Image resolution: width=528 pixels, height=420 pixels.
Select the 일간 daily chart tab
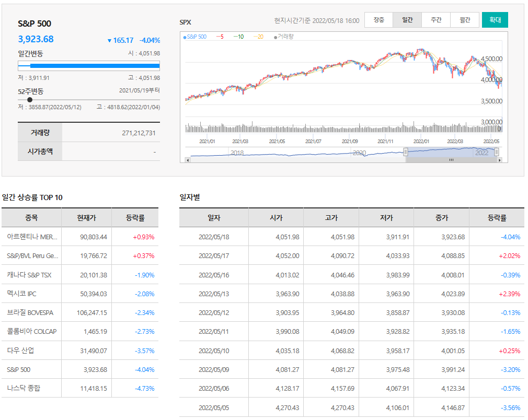tap(407, 20)
